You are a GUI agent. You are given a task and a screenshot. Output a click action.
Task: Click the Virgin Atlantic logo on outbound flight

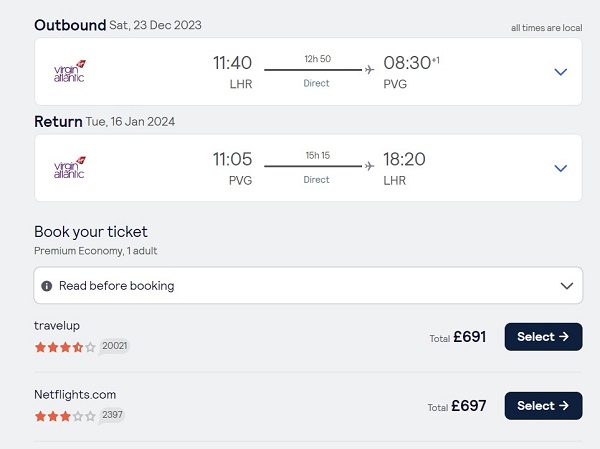pyautogui.click(x=69, y=71)
